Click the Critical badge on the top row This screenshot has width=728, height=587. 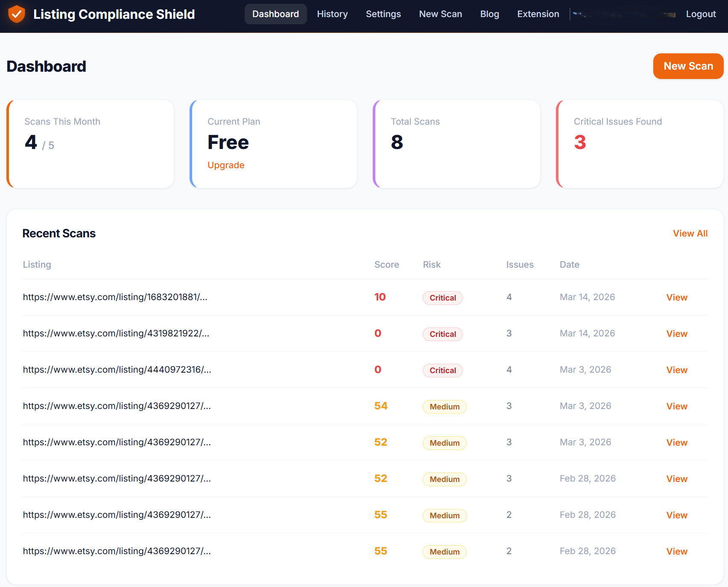pos(442,298)
